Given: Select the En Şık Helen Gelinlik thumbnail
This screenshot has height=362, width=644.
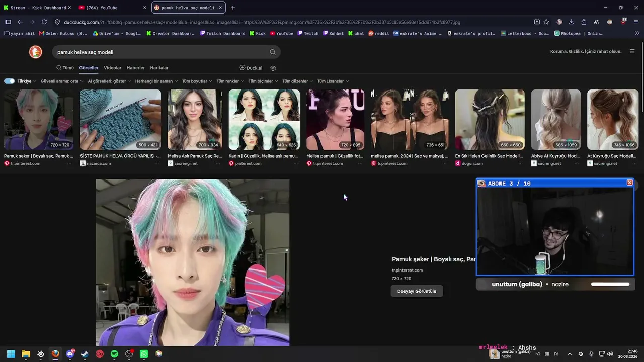Looking at the screenshot, I should (x=490, y=120).
